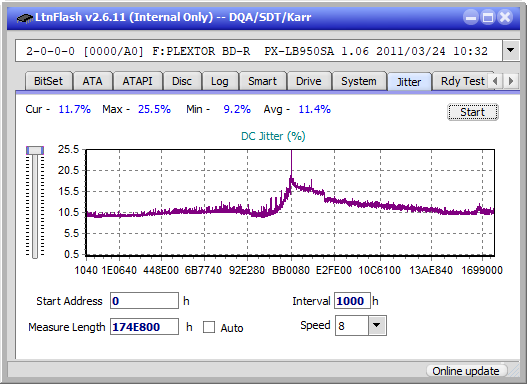Click into the Measure Length field
This screenshot has height=384, width=527.
pos(145,327)
